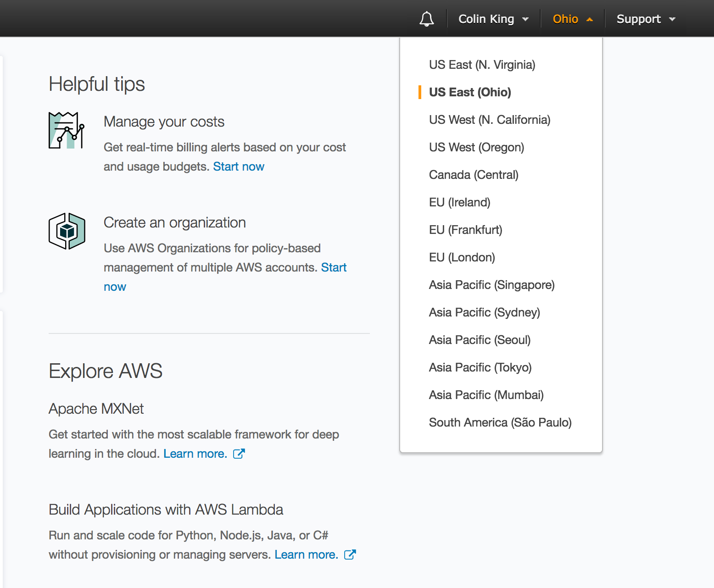The image size is (714, 588).
Task: Open Learn more for AWS Lambda
Action: click(306, 555)
